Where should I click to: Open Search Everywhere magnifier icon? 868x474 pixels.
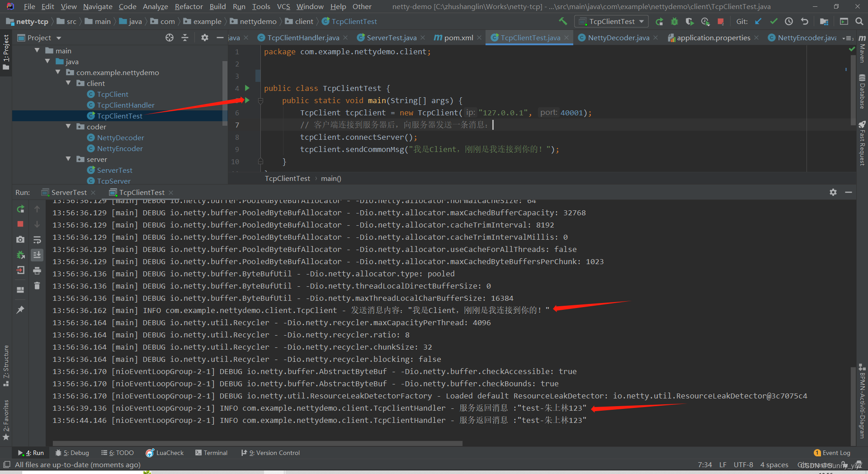(x=859, y=21)
